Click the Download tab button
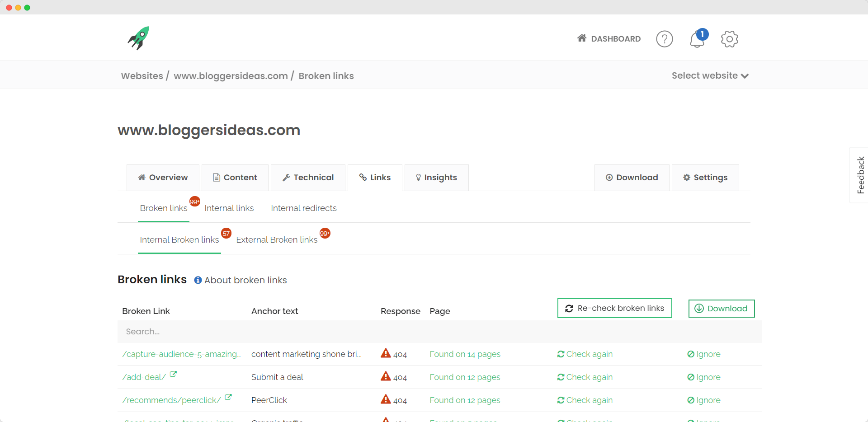868x422 pixels. pos(632,178)
